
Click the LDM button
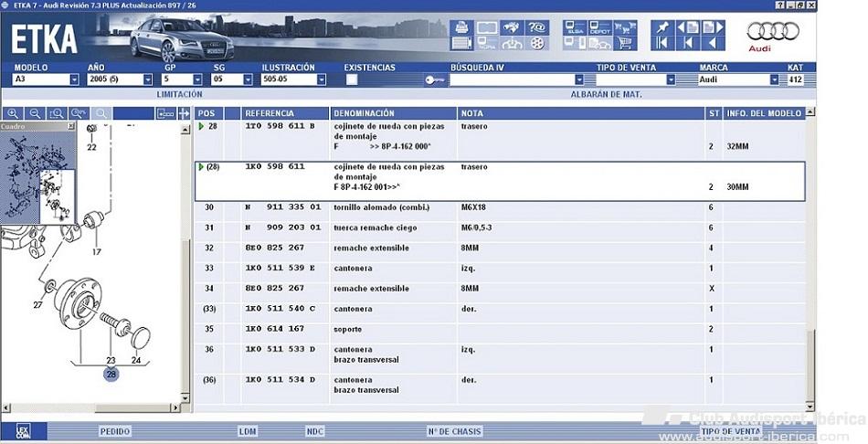(x=248, y=431)
